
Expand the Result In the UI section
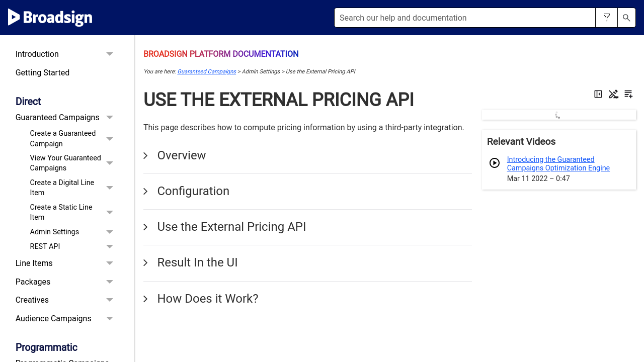(x=197, y=263)
